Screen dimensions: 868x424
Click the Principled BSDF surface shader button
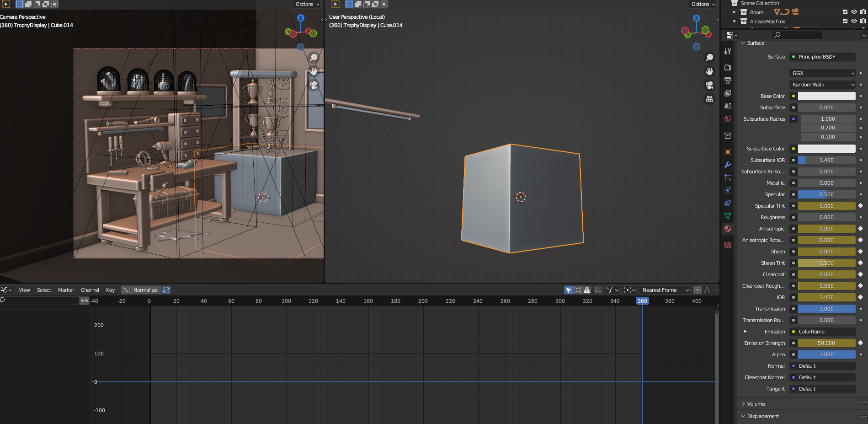coord(823,57)
